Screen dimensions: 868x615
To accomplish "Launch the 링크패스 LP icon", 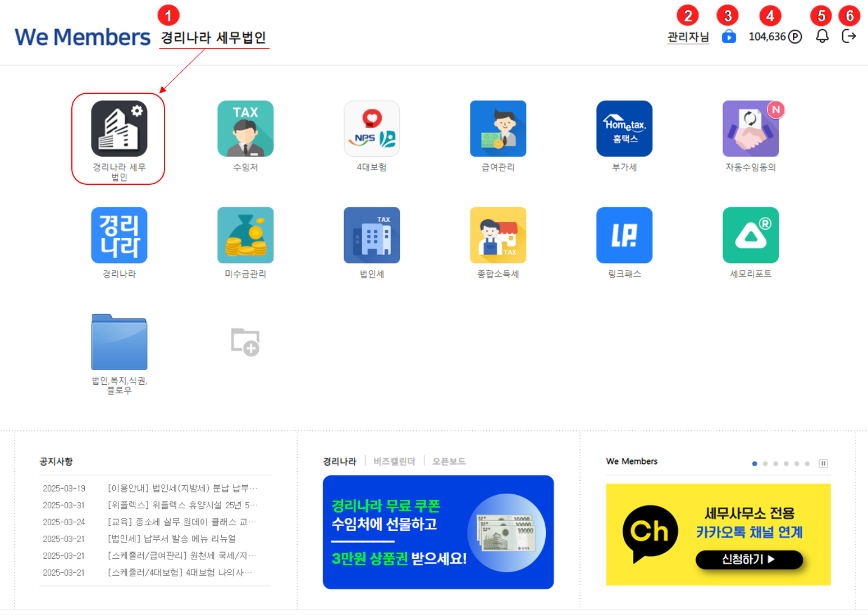I will [x=624, y=235].
